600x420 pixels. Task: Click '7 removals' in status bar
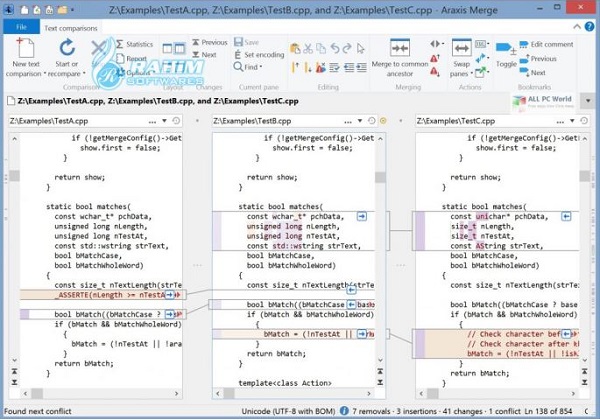tap(371, 411)
